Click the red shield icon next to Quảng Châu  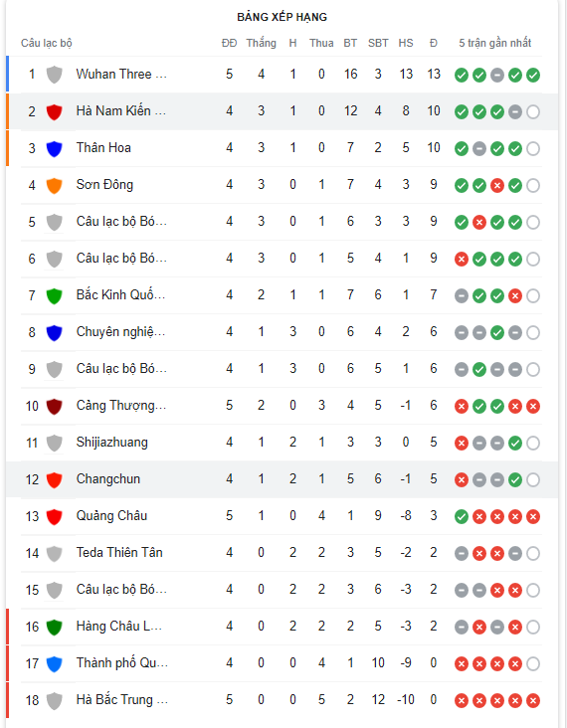tap(55, 516)
